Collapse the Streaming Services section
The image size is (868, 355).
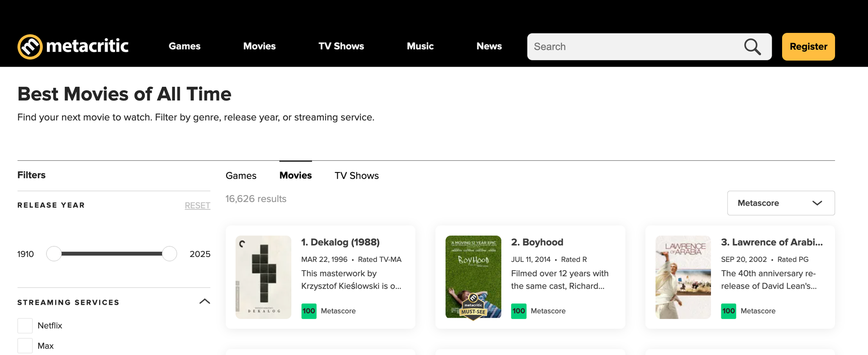(x=204, y=302)
